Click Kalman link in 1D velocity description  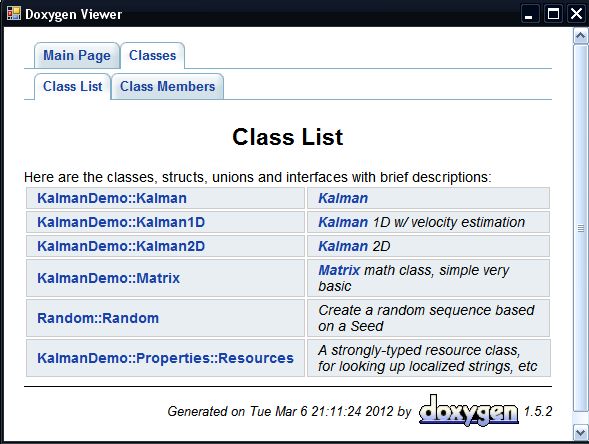(343, 222)
